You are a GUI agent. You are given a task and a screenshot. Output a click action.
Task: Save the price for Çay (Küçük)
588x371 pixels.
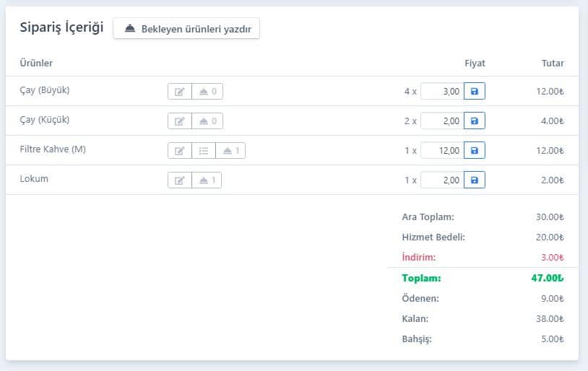coord(475,121)
